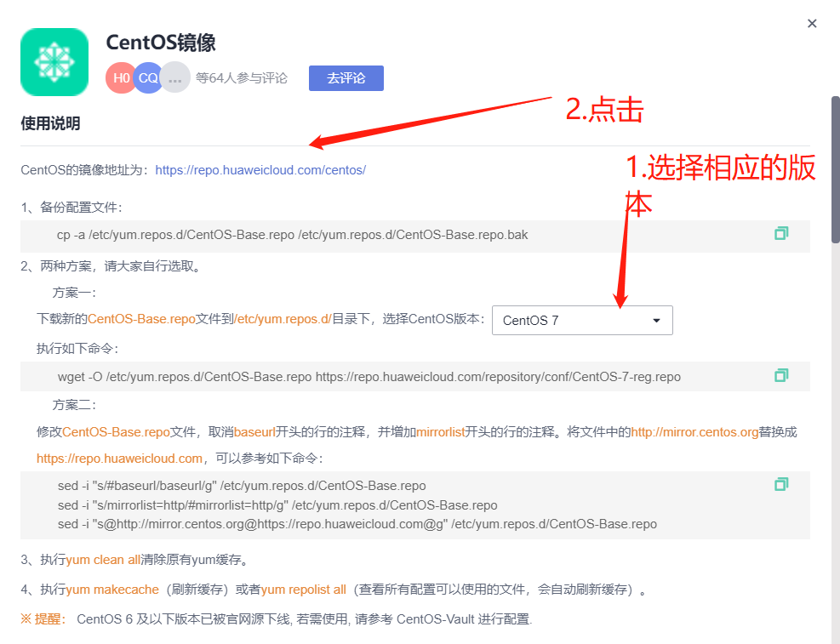Click the 去评论 button
840x644 pixels.
(346, 78)
